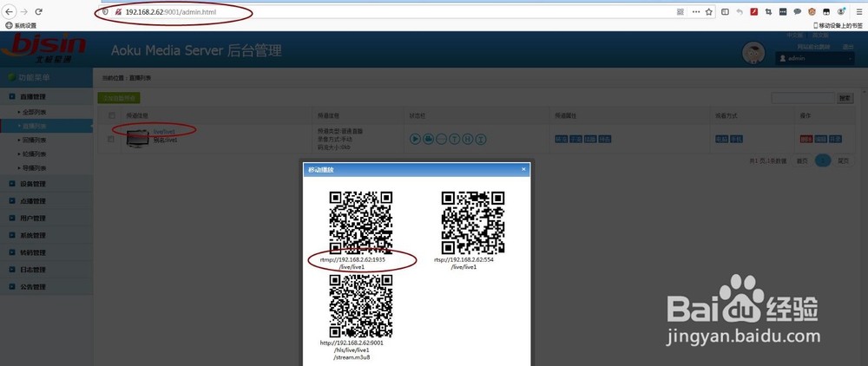
Task: Expand the 转码管理 menu section
Action: point(47,252)
